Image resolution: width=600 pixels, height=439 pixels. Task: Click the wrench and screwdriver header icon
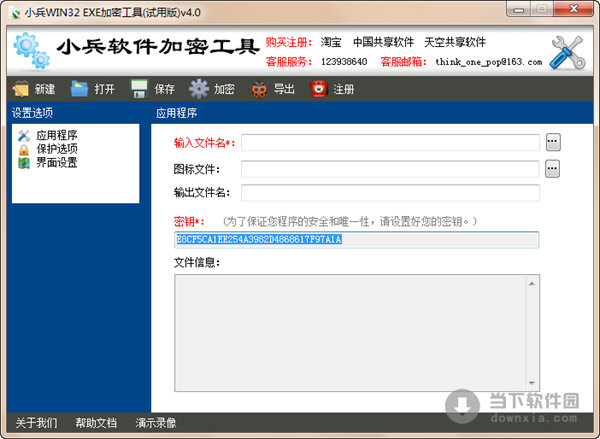(x=567, y=53)
